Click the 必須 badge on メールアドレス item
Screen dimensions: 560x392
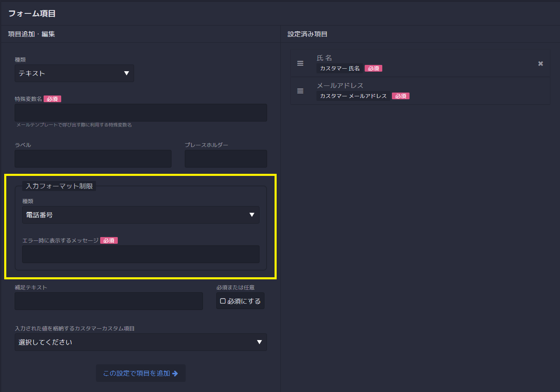coord(400,95)
